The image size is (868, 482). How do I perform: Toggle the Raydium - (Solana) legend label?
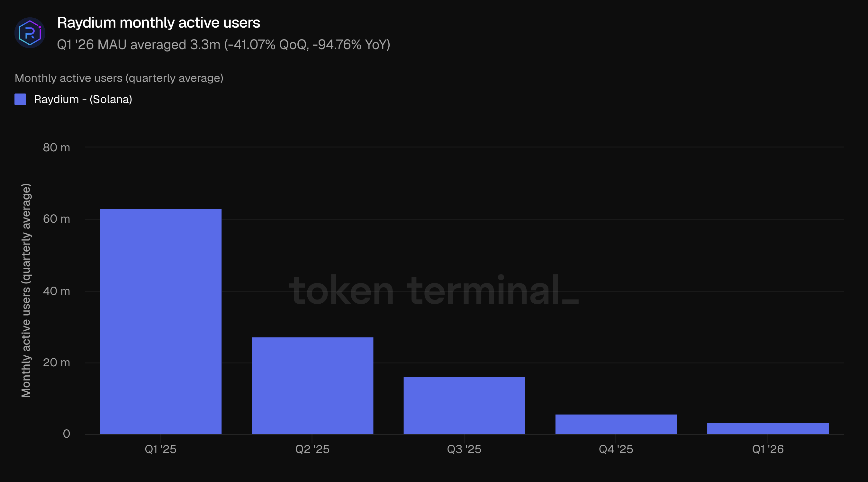83,99
